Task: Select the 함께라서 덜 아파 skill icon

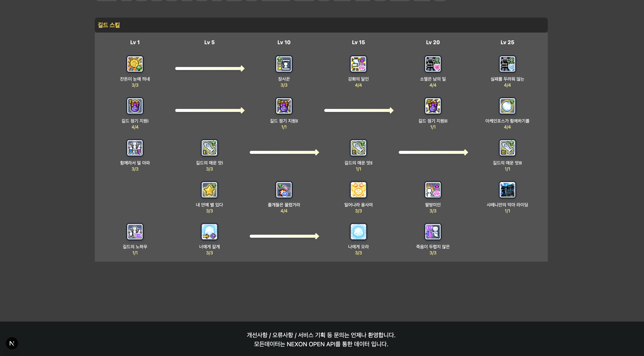Action: 135,148
